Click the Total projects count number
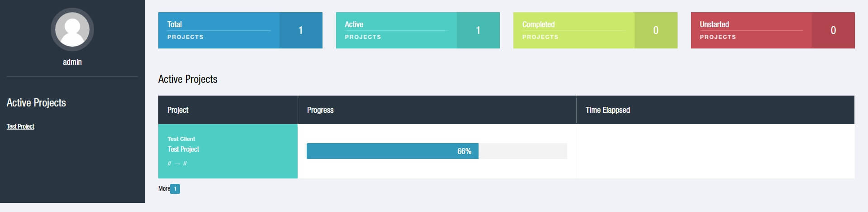Viewport: 868px width, 212px height. point(301,30)
